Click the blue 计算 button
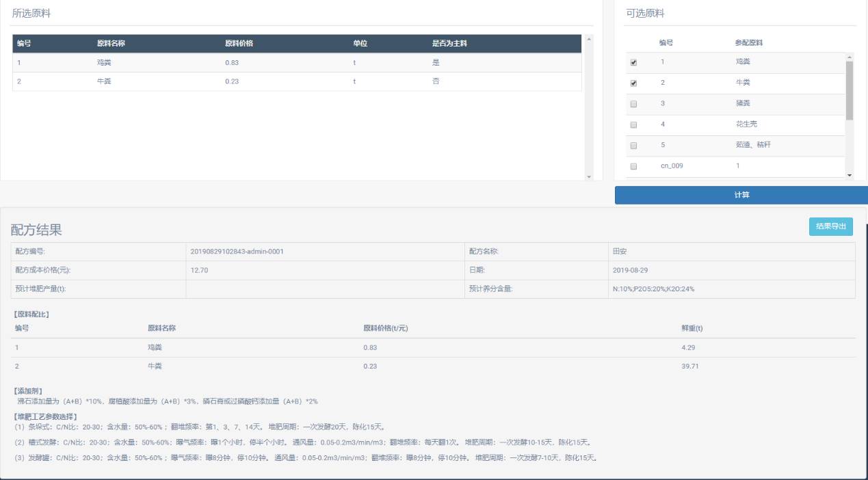Screen dimensions: 868x480 (x=741, y=195)
